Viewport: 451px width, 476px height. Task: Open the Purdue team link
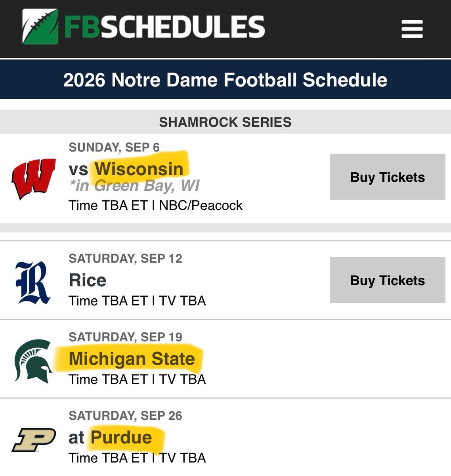pyautogui.click(x=121, y=437)
